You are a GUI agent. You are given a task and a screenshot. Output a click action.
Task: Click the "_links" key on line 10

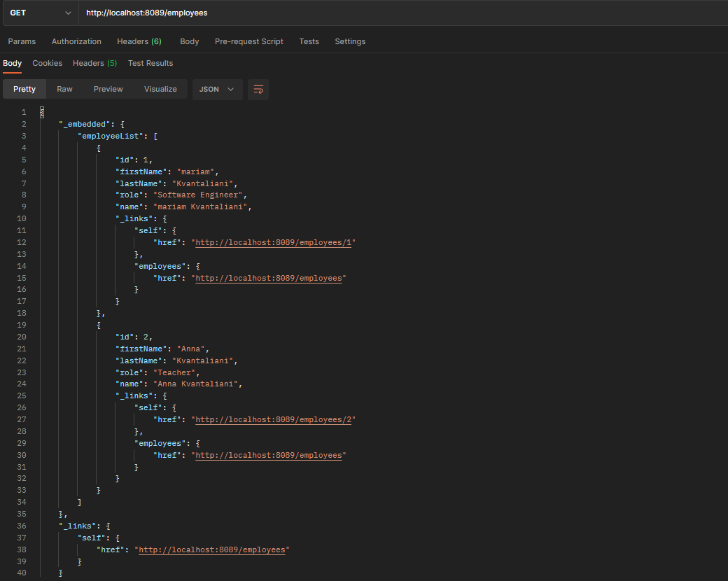[x=134, y=218]
